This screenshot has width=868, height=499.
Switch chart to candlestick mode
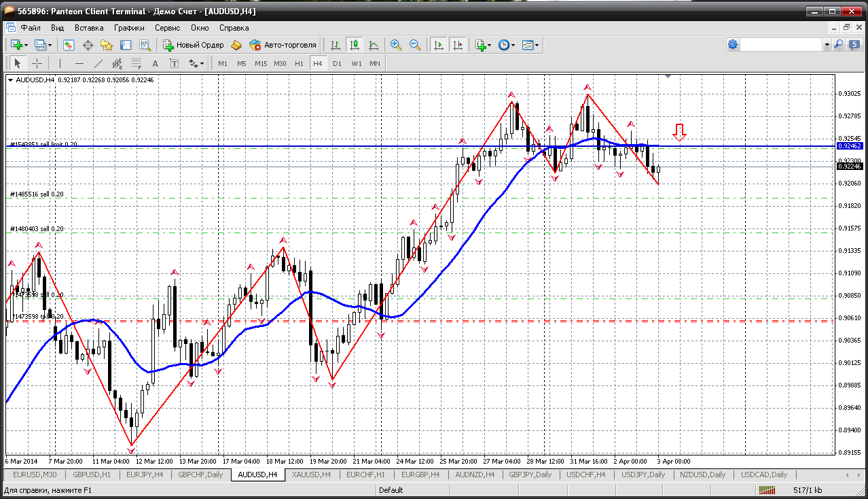pos(354,45)
